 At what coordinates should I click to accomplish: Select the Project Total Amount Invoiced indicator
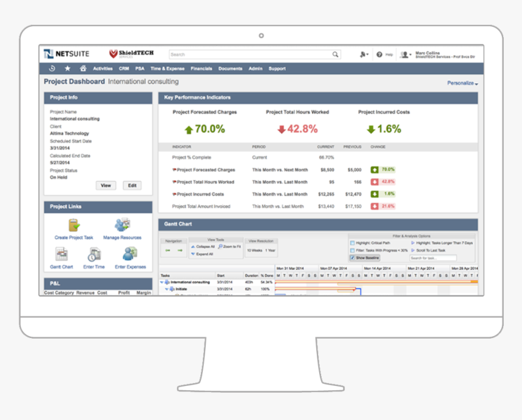coord(201,206)
